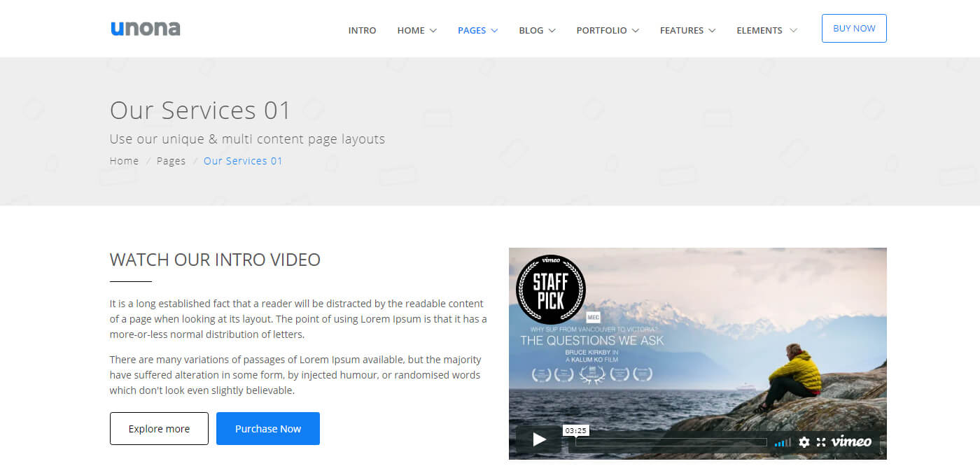Open the video settings gear
The width and height of the screenshot is (980, 473).
(804, 442)
